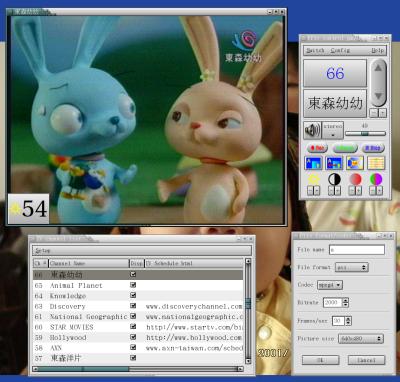Toggle Disp checkbox for Knowledge
The width and height of the screenshot is (400, 382).
(x=133, y=295)
